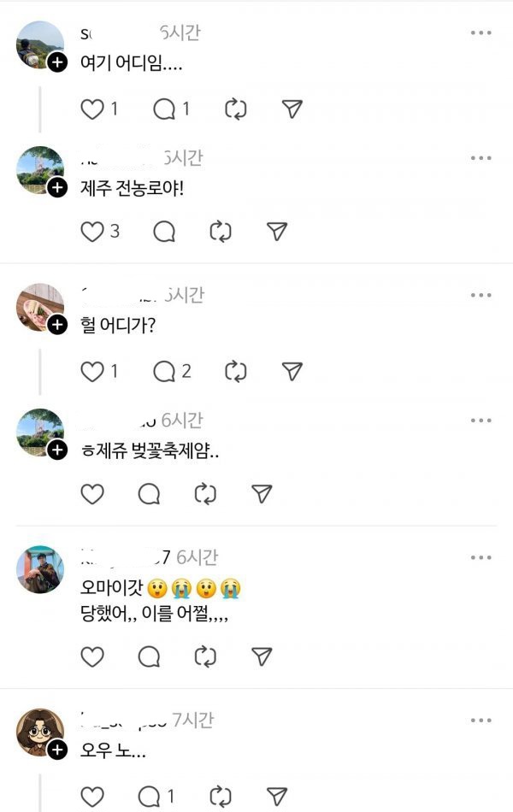
Task: Like the '제주 전농로야!' reply
Action: (92, 232)
